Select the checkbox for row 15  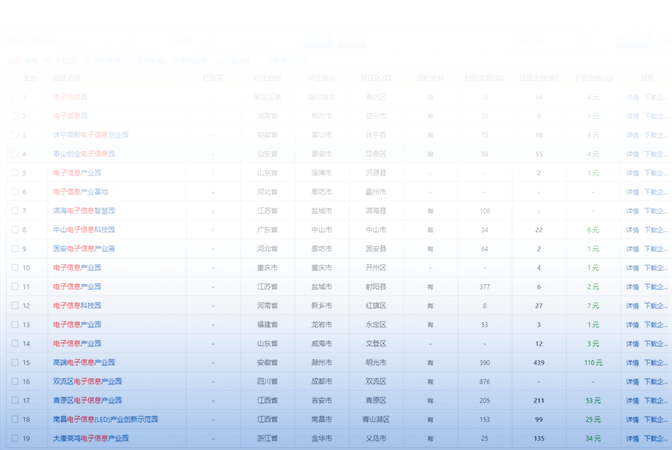(x=15, y=363)
